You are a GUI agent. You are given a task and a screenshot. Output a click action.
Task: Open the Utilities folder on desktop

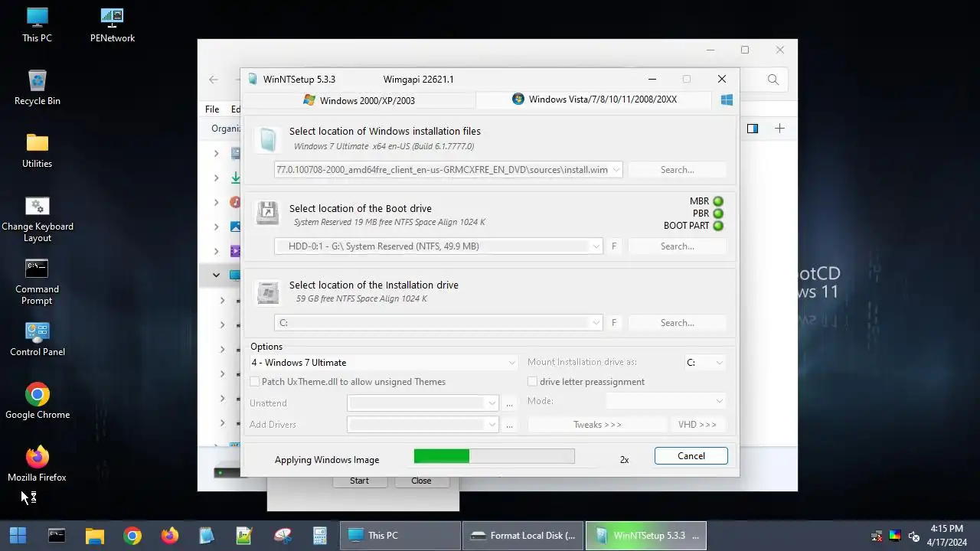click(x=37, y=150)
